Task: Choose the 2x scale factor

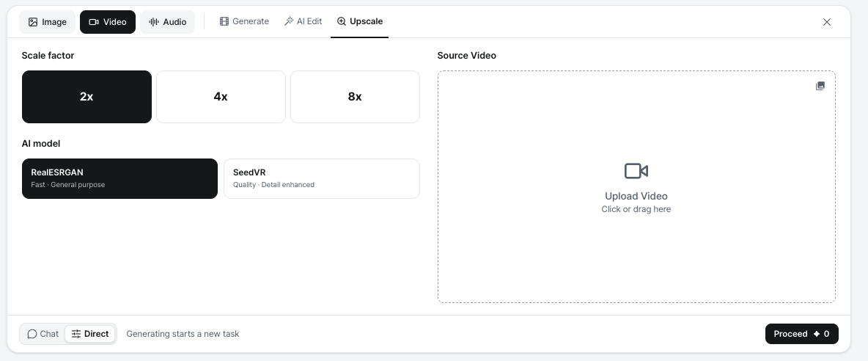Action: (x=87, y=97)
